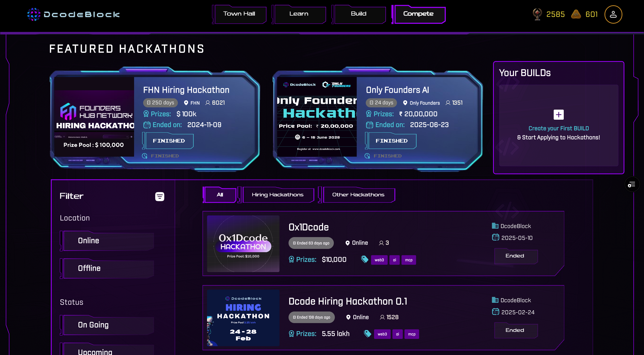Open the Town Hall nav tab

[x=239, y=14]
